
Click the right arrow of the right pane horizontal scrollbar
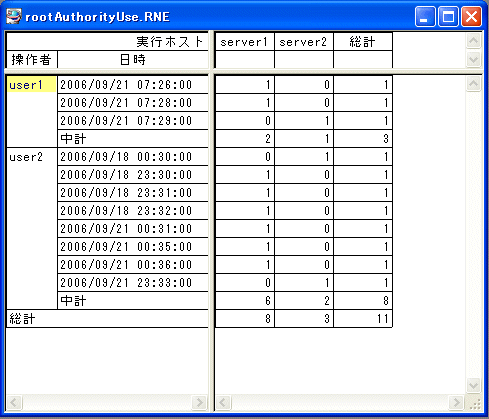click(457, 403)
